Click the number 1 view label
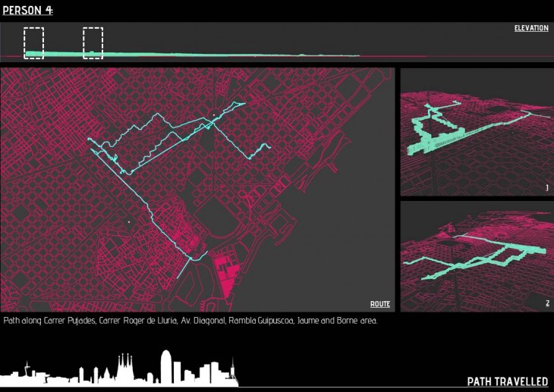554x392 pixels. [546, 187]
